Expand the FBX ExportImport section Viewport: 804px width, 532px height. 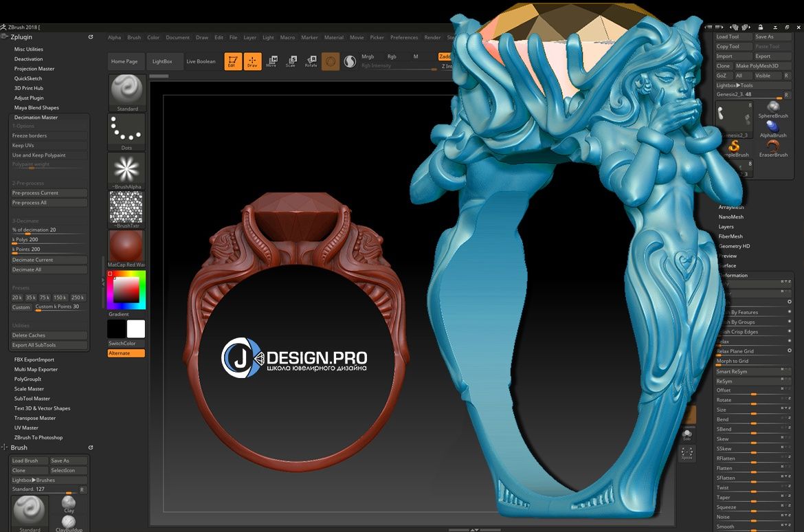(34, 359)
